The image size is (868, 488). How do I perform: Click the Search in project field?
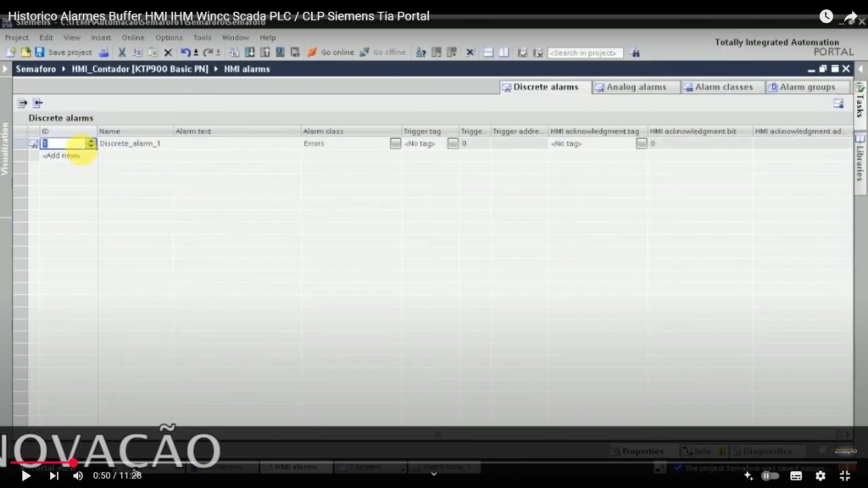585,53
